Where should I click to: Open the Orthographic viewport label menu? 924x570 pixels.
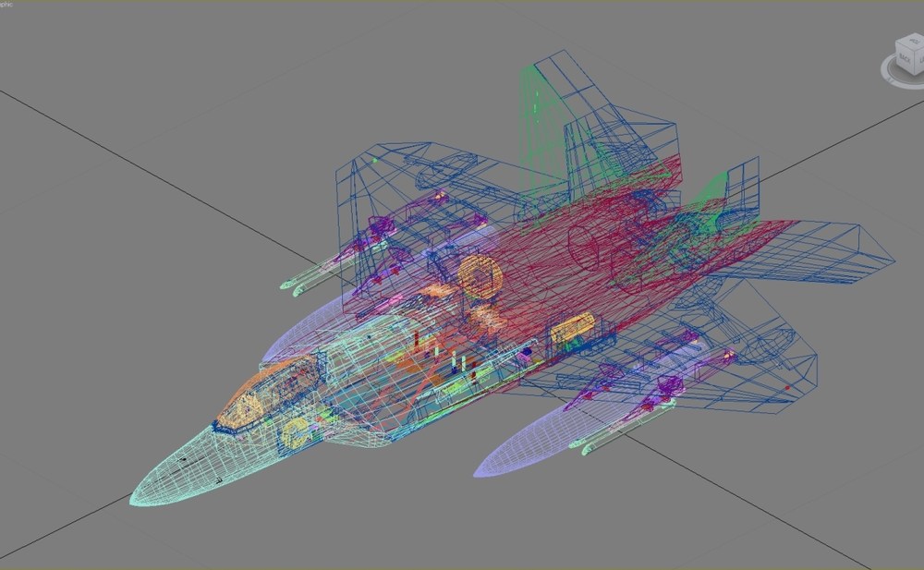6,4
